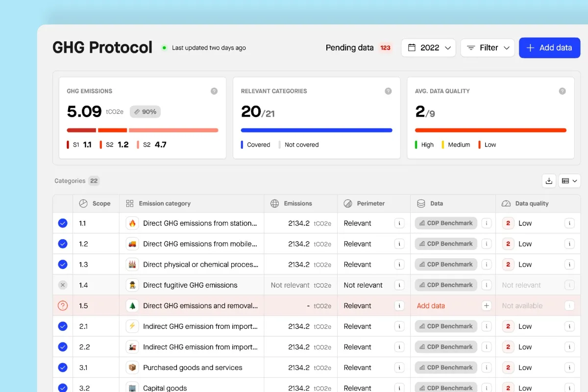The width and height of the screenshot is (588, 392).
Task: Click help icon on GHG Emissions card
Action: click(x=214, y=91)
